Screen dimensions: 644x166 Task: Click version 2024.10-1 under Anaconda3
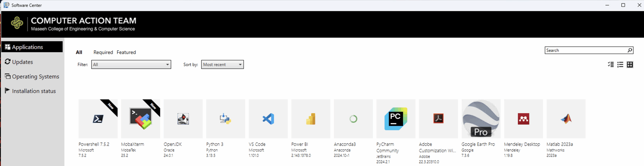pyautogui.click(x=341, y=155)
